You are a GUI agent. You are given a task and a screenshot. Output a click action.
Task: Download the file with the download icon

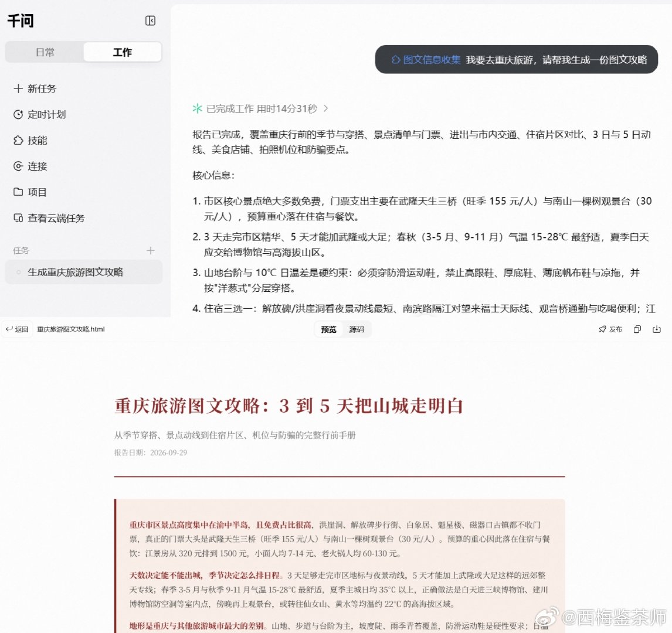tap(657, 329)
